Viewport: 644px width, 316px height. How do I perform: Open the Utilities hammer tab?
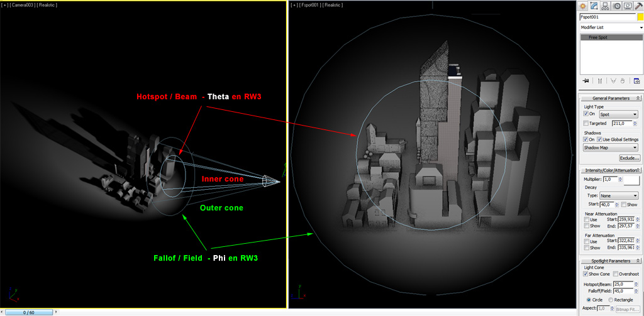[638, 6]
